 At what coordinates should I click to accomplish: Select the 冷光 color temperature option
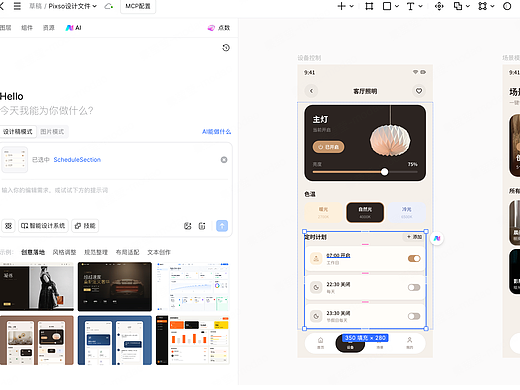pos(406,212)
